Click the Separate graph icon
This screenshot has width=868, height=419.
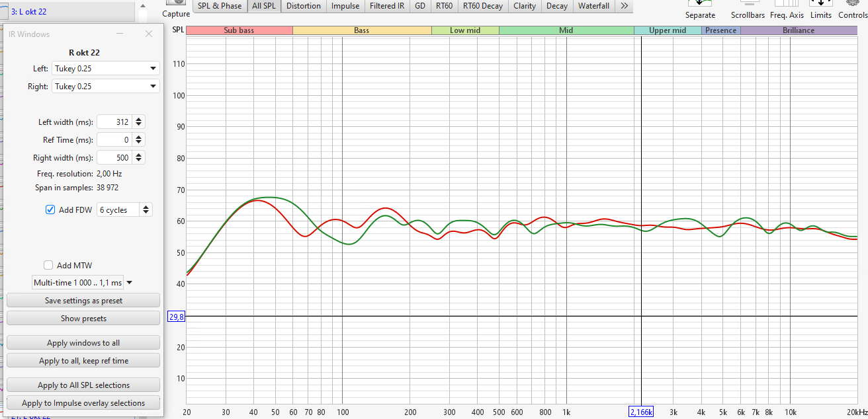pyautogui.click(x=700, y=3)
